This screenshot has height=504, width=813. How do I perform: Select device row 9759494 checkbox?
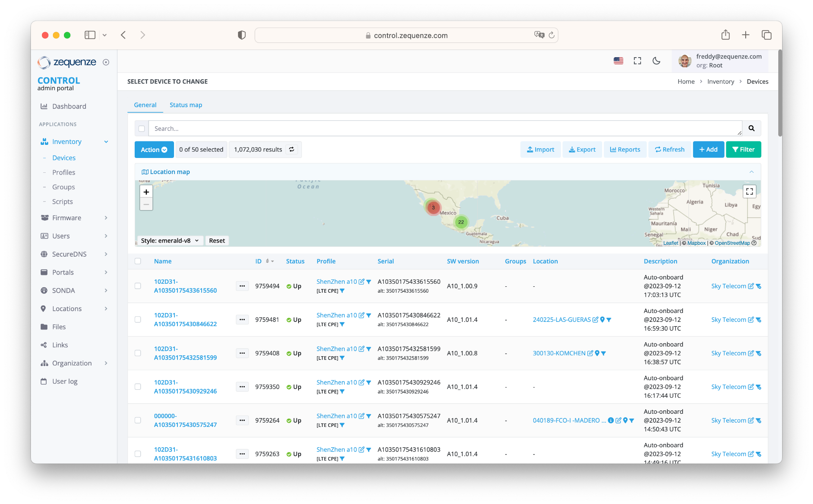point(138,286)
